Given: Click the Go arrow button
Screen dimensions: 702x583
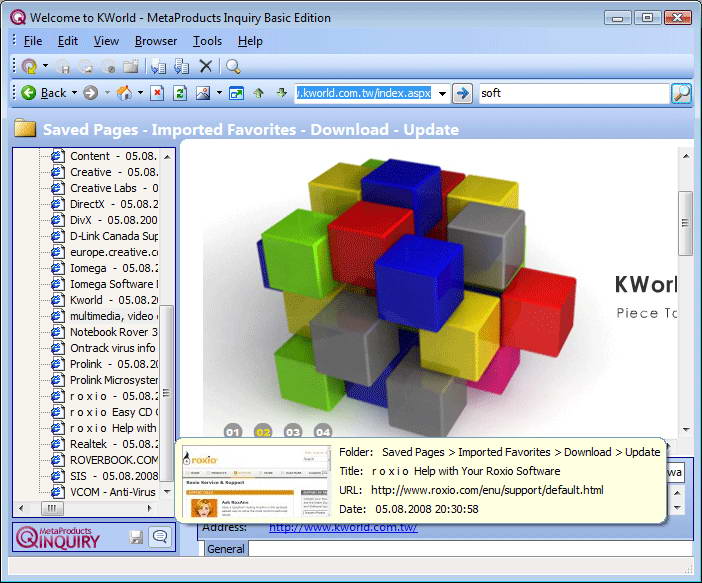Looking at the screenshot, I should 462,93.
